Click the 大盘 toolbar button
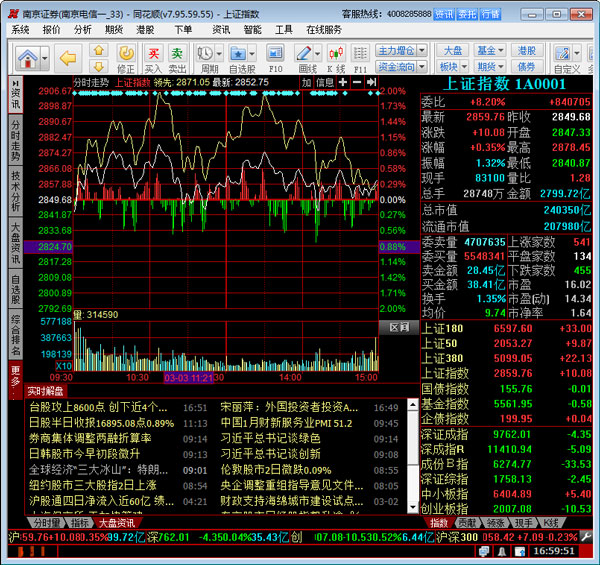600x565 pixels. coord(453,50)
